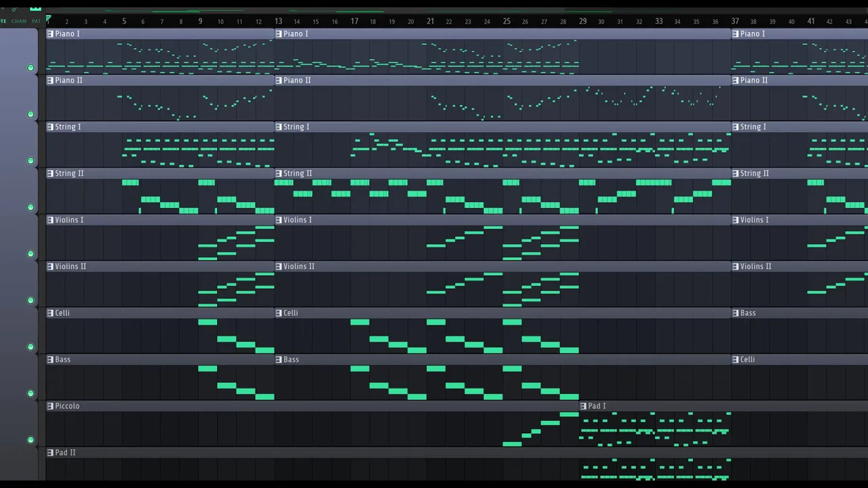Select the String I clip title at bar 13
The width and height of the screenshot is (868, 488).
click(296, 127)
